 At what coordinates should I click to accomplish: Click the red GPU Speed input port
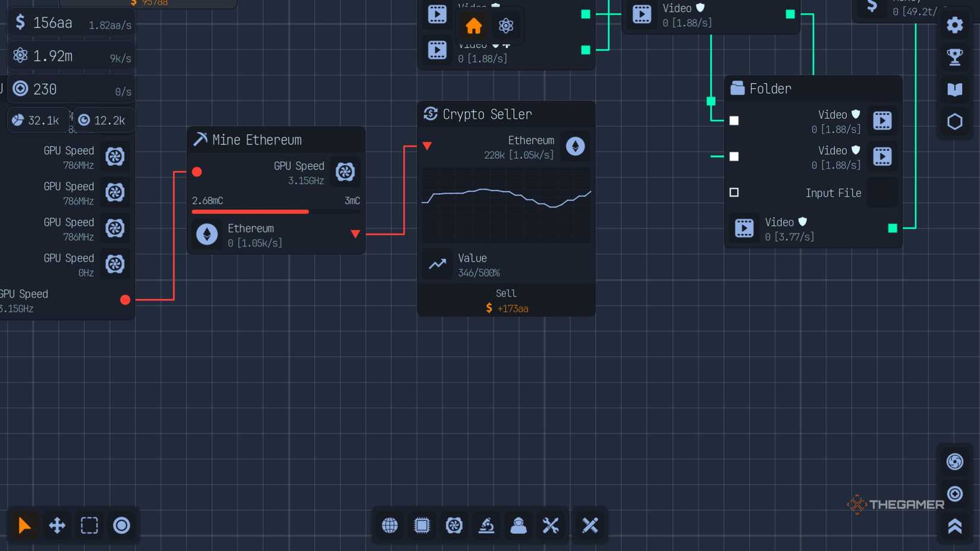click(197, 172)
